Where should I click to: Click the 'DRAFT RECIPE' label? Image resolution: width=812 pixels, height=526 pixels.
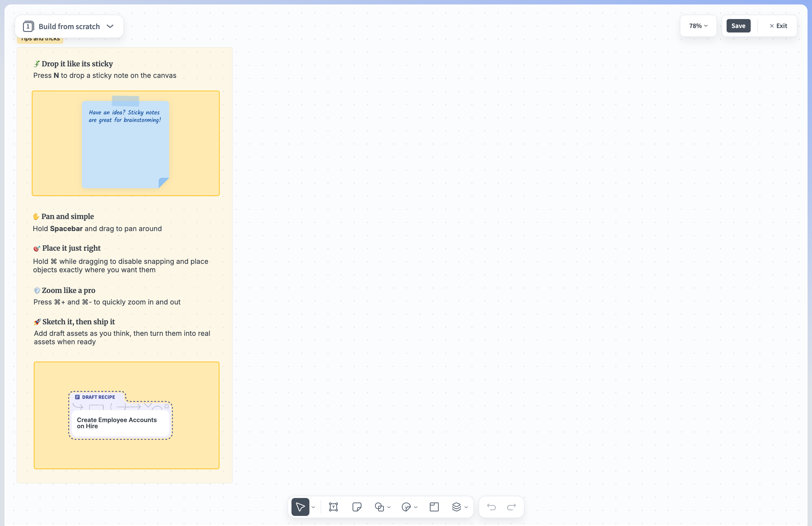click(x=98, y=397)
